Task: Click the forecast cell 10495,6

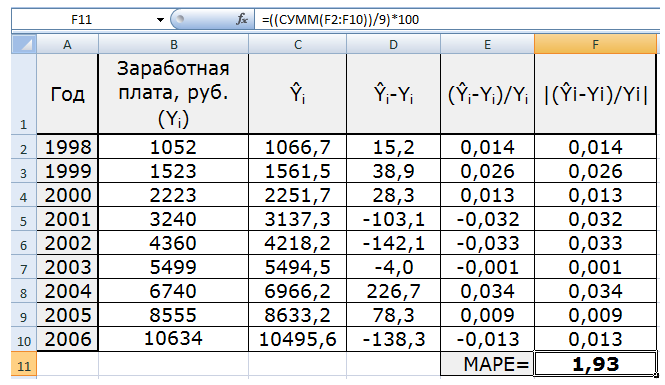Action: (x=298, y=339)
